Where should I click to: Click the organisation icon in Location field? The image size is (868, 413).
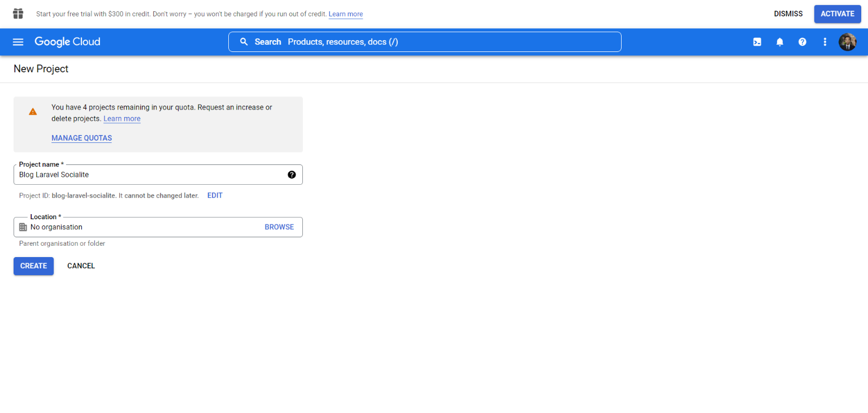(23, 227)
